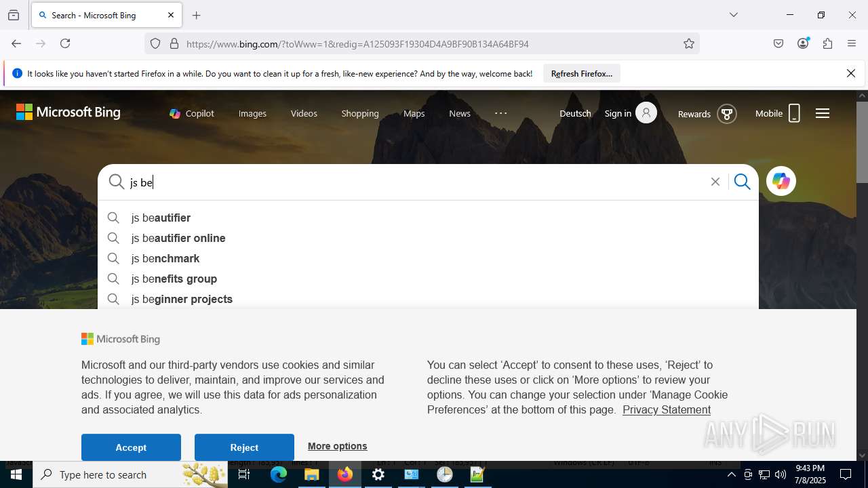Expand more Bing navigation options ellipsis

[501, 113]
